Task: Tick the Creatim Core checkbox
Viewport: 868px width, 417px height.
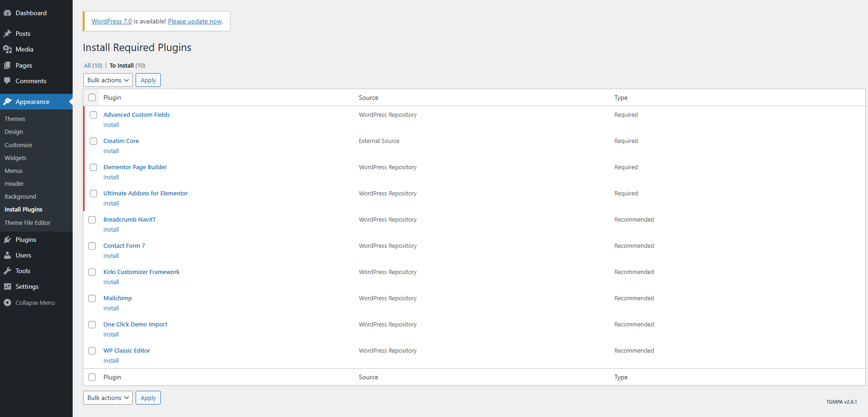Action: point(93,141)
